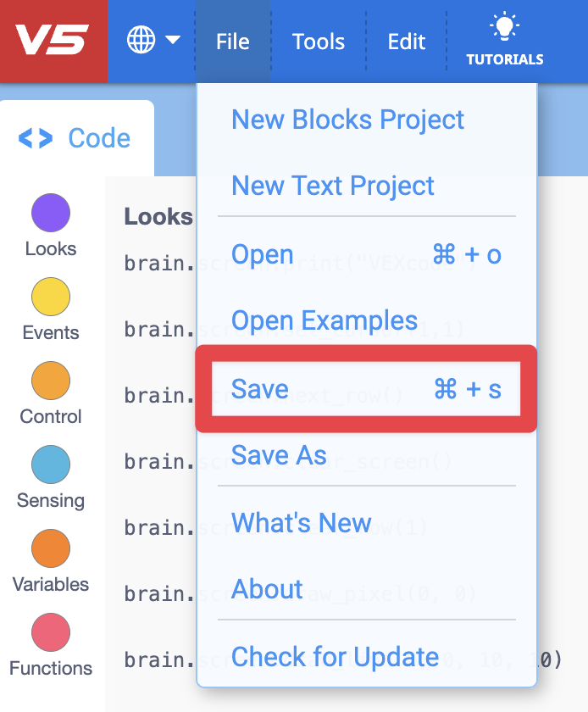588x712 pixels.
Task: Open the Variables block category
Action: point(50,559)
